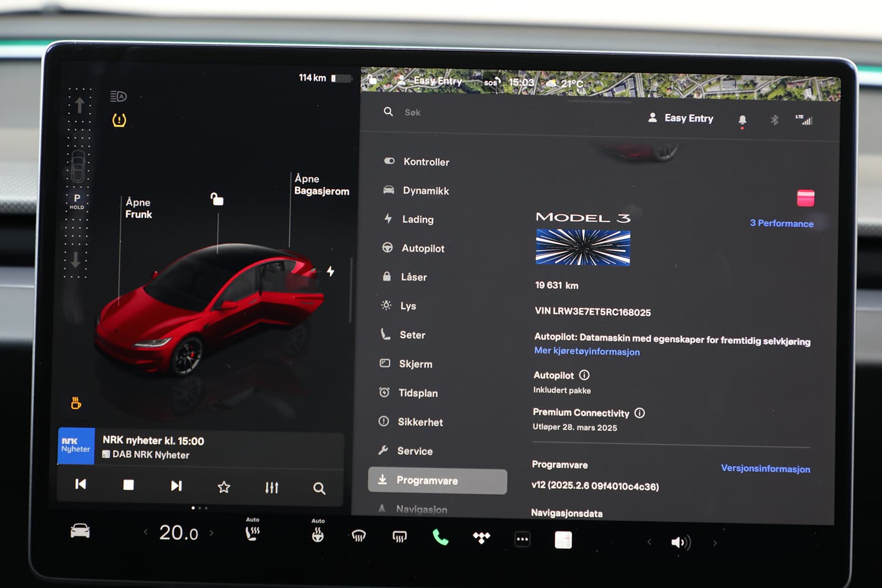
Task: Decrease cabin temperature arrow
Action: point(146,532)
